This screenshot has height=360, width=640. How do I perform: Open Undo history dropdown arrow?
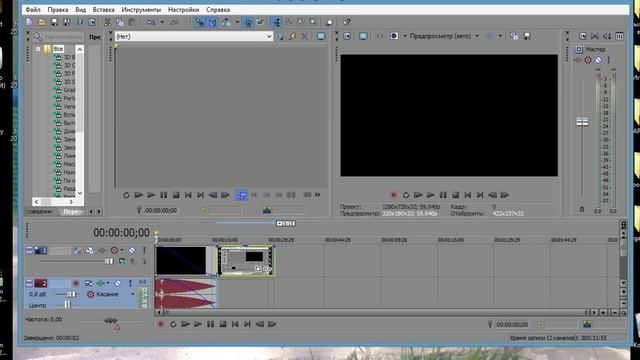pyautogui.click(x=162, y=22)
